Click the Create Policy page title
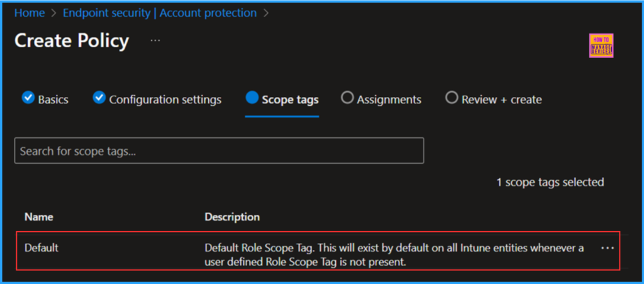 72,41
